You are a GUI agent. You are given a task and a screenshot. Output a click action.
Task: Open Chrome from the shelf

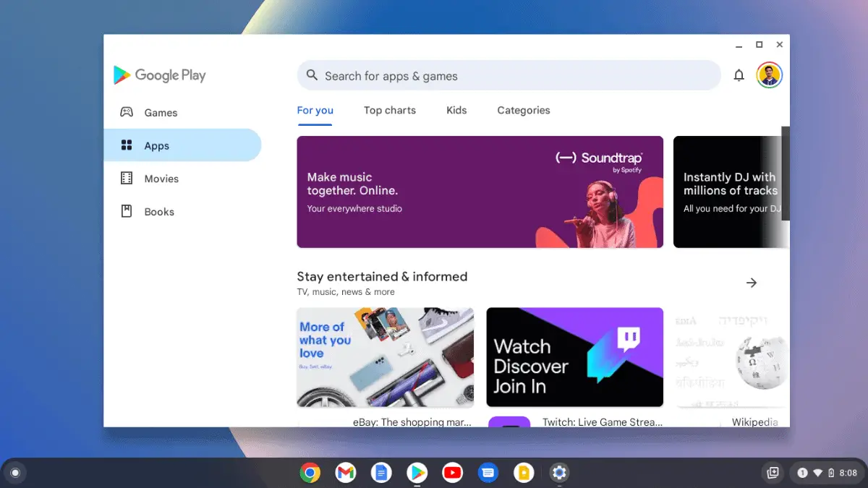[x=310, y=473]
